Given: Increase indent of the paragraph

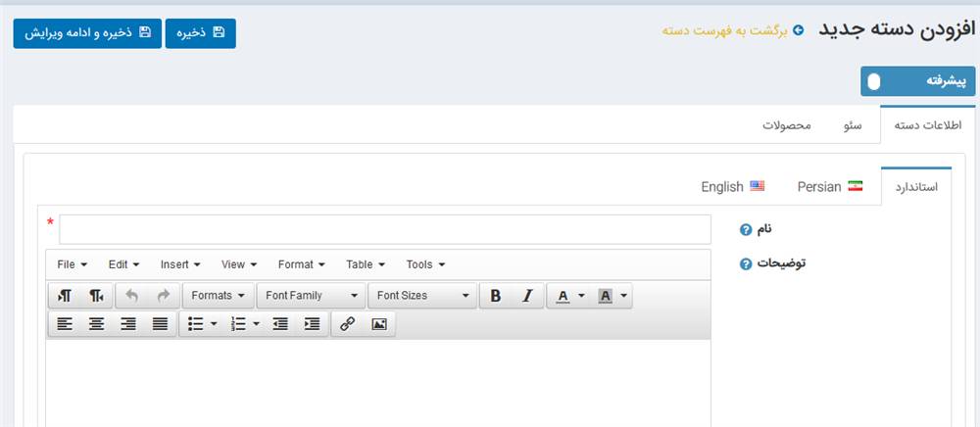Looking at the screenshot, I should coord(312,324).
